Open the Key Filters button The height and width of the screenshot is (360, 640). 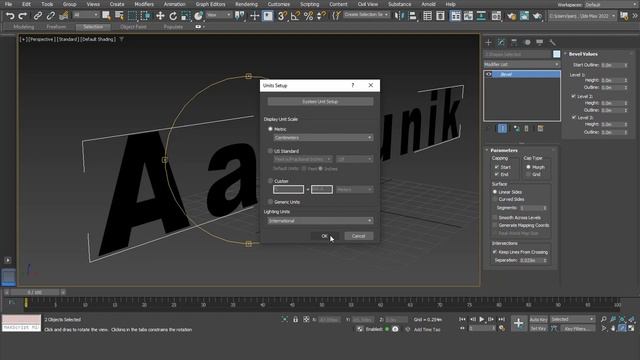coord(577,328)
